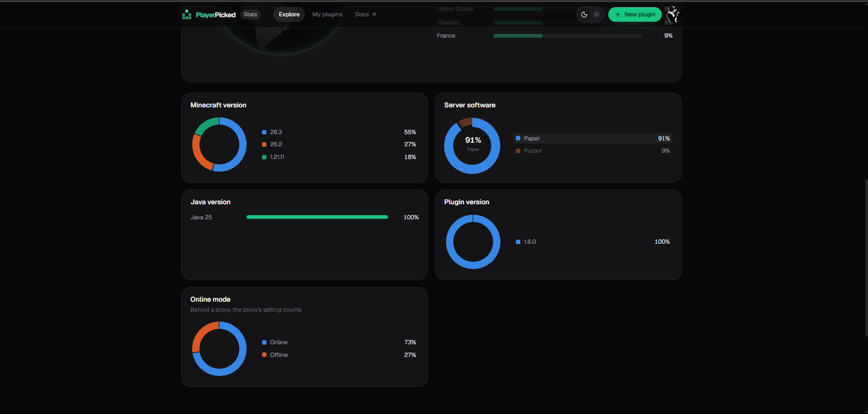868x414 pixels.
Task: Switch to dark mode moon icon
Action: (x=584, y=14)
